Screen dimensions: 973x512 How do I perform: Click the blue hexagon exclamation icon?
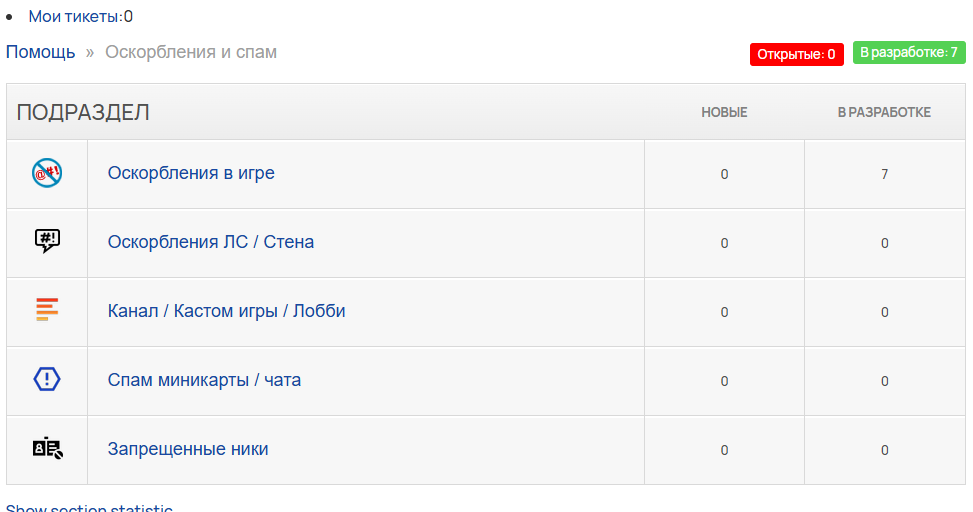point(47,379)
